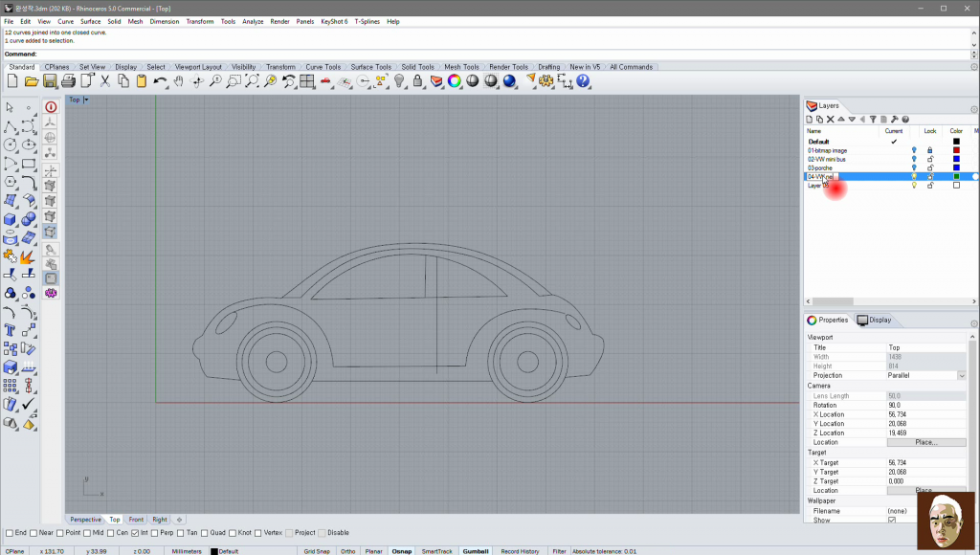This screenshot has width=980, height=555.
Task: Add a new viewport tab with plus
Action: tap(179, 520)
